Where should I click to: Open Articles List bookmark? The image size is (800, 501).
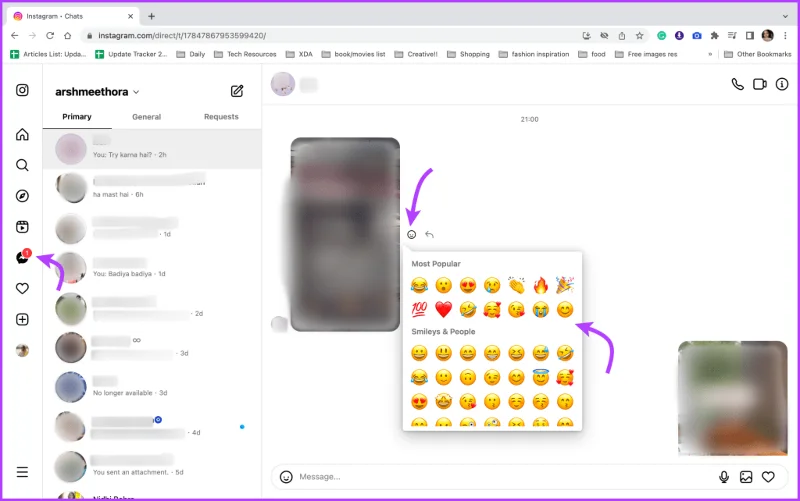pos(49,54)
